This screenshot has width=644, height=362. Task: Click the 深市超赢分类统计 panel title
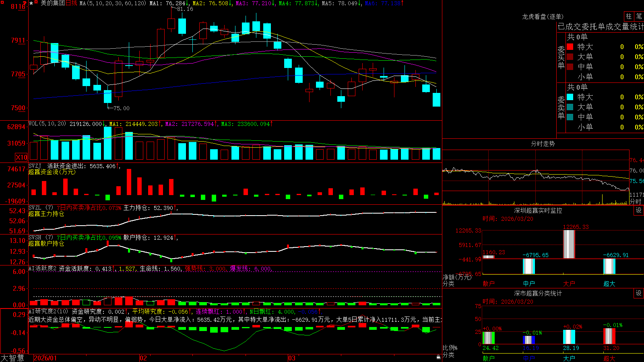(x=538, y=293)
